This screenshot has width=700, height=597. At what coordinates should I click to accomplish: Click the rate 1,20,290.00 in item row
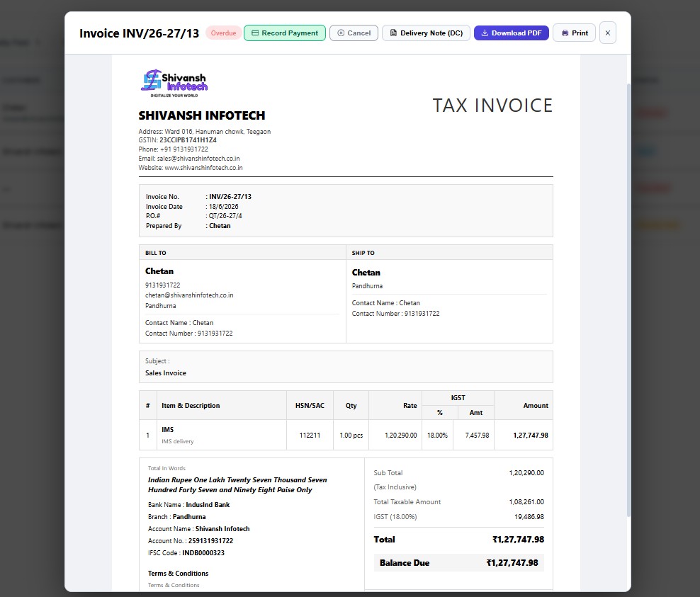(x=401, y=435)
